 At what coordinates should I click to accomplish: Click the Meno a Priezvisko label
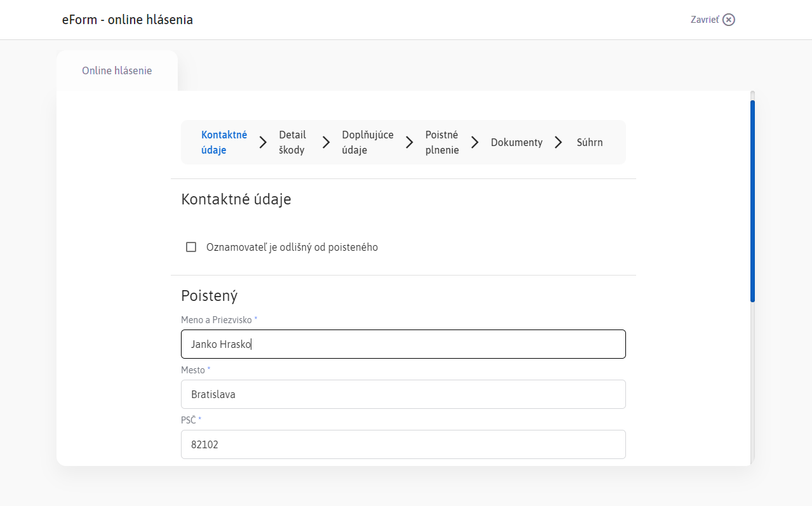coord(220,319)
